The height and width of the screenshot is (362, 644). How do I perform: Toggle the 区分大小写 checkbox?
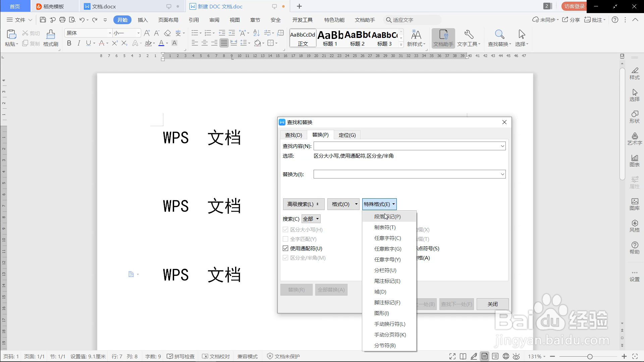(285, 229)
